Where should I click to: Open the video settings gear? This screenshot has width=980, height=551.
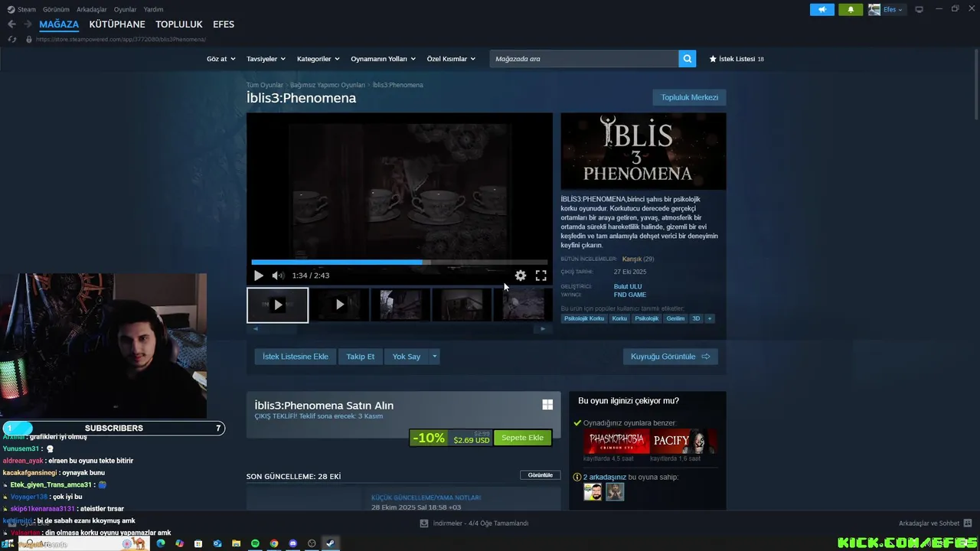(x=521, y=275)
